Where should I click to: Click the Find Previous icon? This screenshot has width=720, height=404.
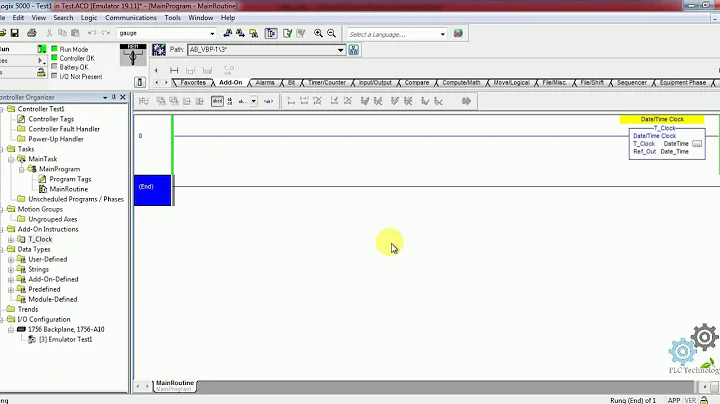[x=227, y=33]
